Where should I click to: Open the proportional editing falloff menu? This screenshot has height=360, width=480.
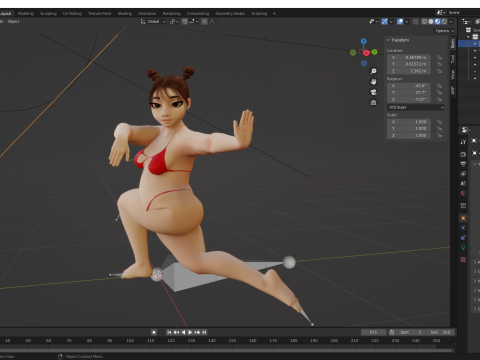pos(213,22)
